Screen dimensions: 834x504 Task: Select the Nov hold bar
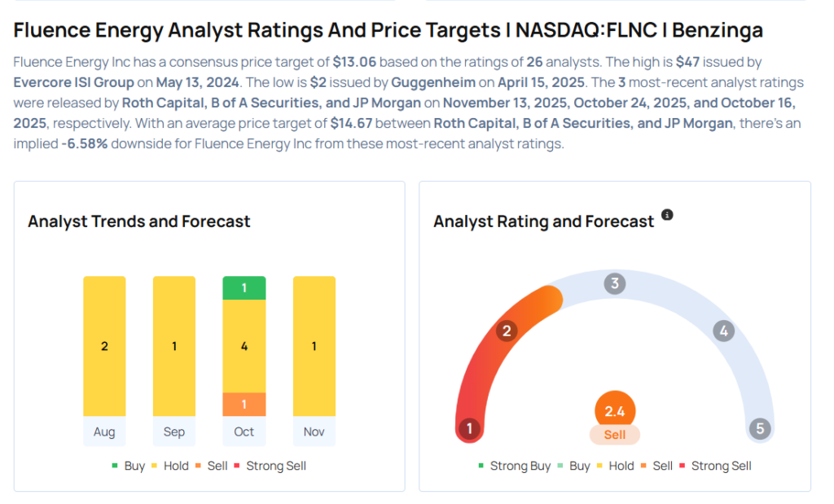coord(314,346)
